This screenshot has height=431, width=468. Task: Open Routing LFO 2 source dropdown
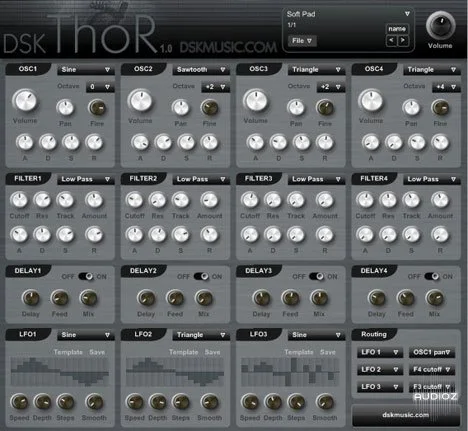380,370
